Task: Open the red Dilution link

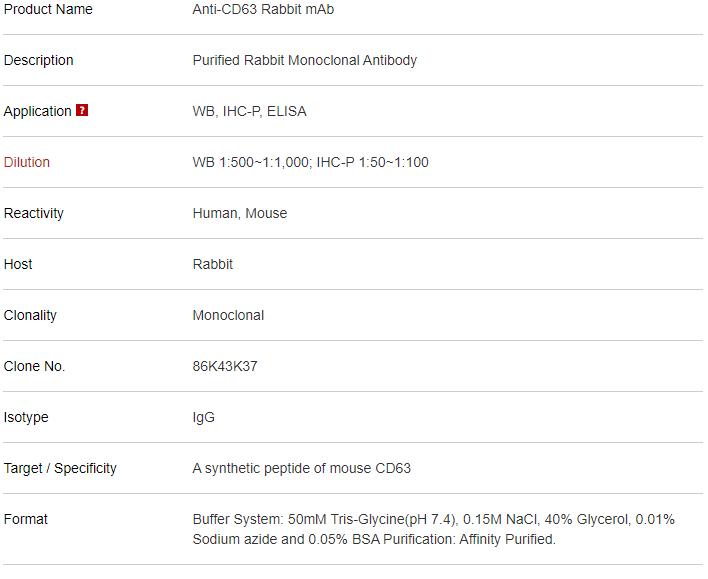Action: (x=27, y=162)
